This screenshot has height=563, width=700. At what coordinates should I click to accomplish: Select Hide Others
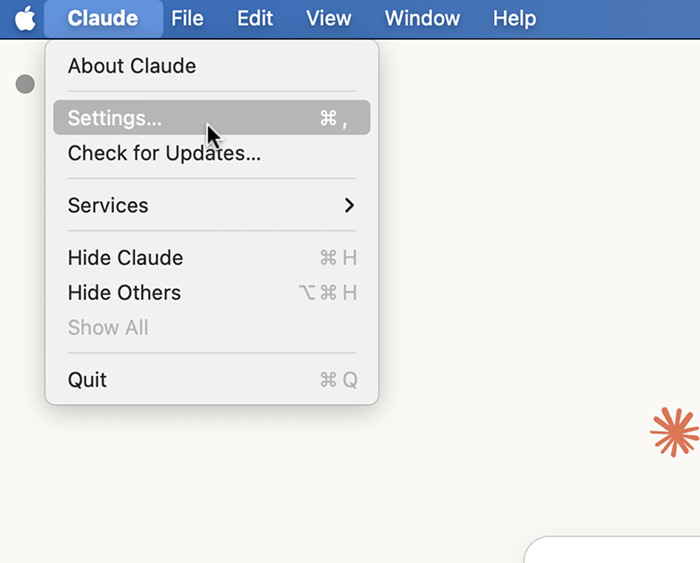(x=212, y=292)
